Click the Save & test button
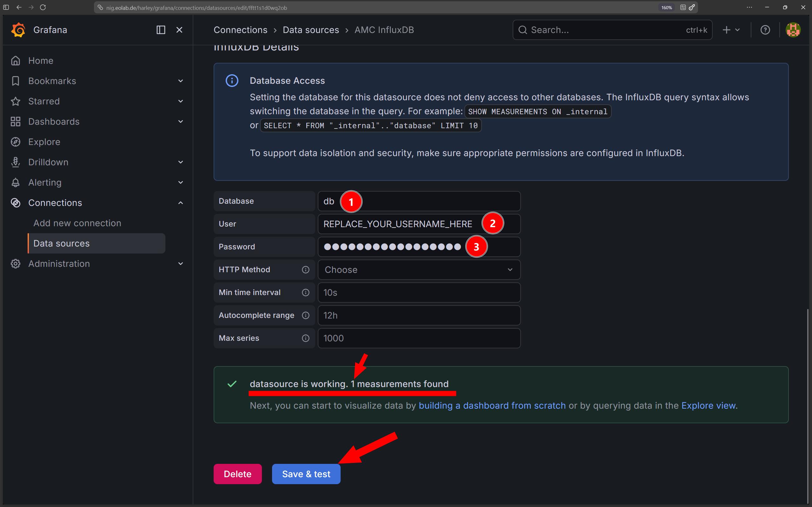The width and height of the screenshot is (812, 507). (x=306, y=474)
